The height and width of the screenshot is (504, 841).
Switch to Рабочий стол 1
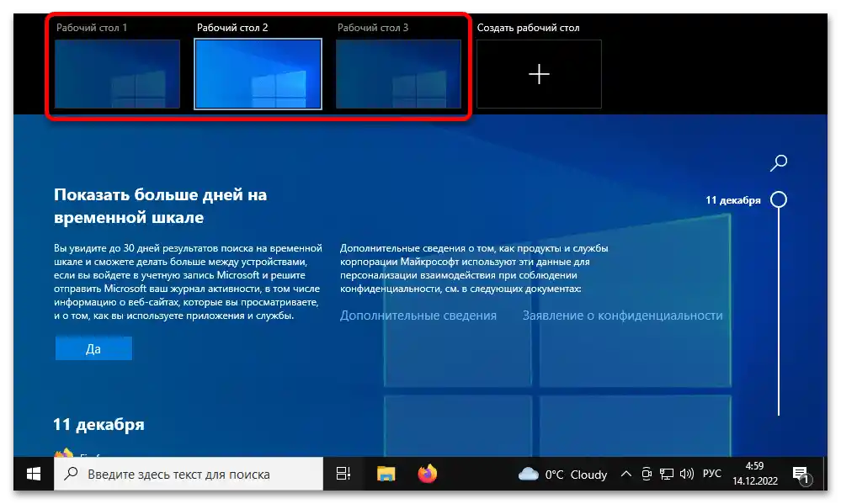click(x=116, y=74)
